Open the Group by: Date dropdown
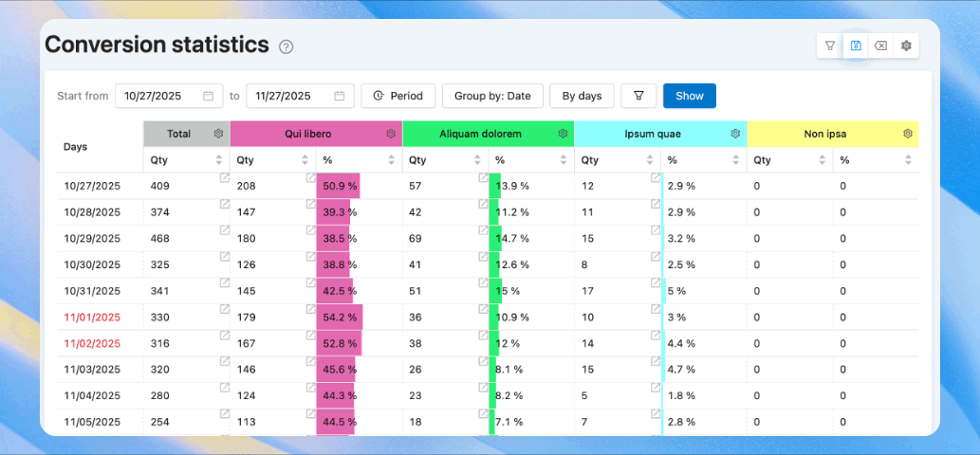Image resolution: width=980 pixels, height=455 pixels. click(x=492, y=96)
